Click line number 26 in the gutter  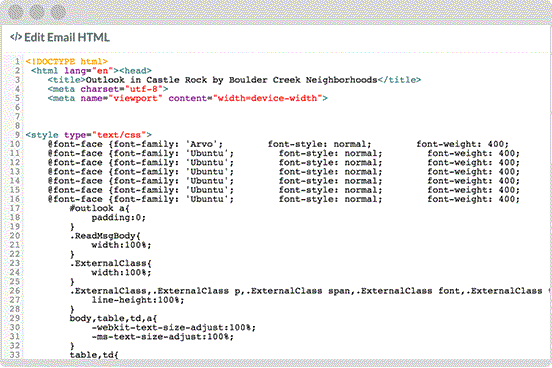[x=15, y=291]
